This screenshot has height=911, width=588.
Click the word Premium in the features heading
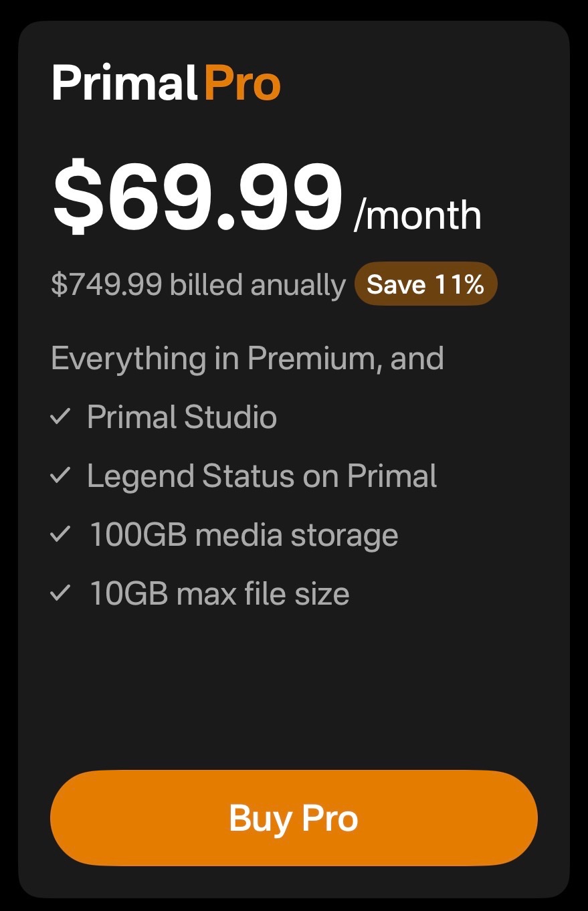tap(314, 359)
